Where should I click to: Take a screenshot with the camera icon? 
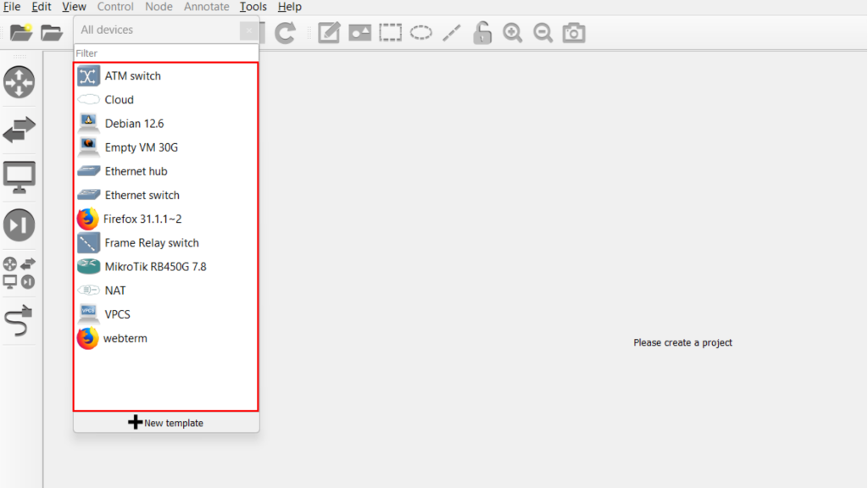pos(574,33)
